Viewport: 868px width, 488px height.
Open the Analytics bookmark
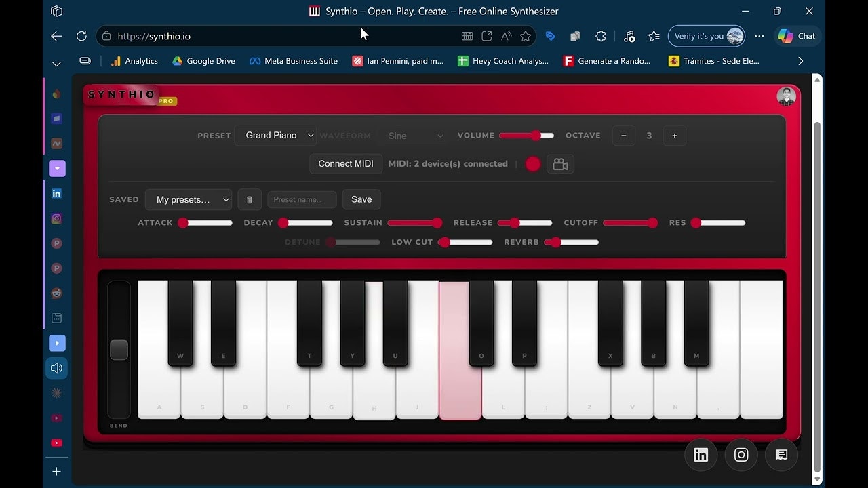coord(134,61)
